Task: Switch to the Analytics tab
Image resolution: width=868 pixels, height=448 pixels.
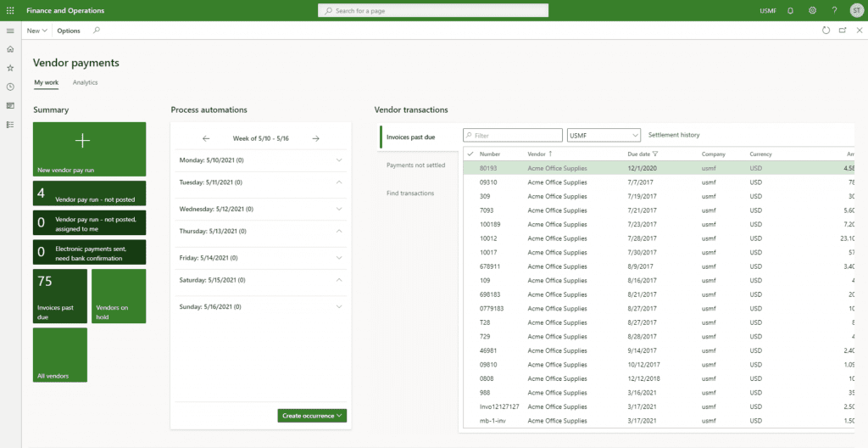Action: click(x=86, y=82)
